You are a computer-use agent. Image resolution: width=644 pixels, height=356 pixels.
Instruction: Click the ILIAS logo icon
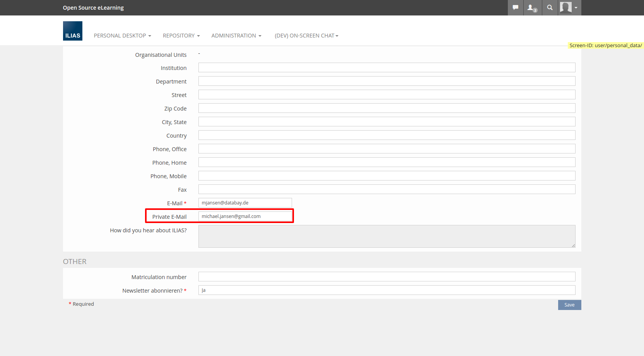point(72,31)
